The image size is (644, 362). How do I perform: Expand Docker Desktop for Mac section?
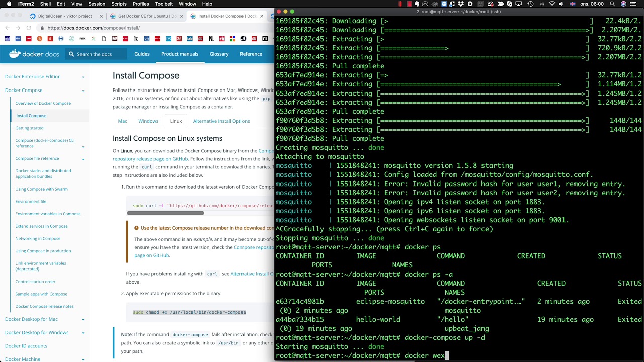83,319
